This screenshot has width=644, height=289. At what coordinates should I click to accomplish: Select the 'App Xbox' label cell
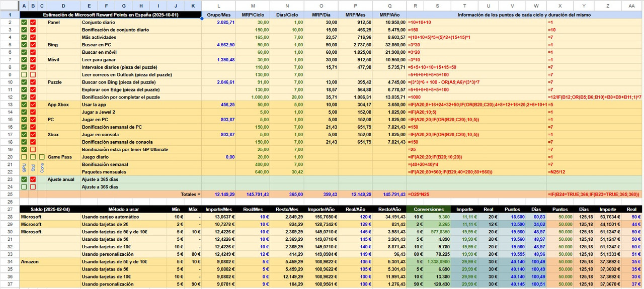(63, 105)
